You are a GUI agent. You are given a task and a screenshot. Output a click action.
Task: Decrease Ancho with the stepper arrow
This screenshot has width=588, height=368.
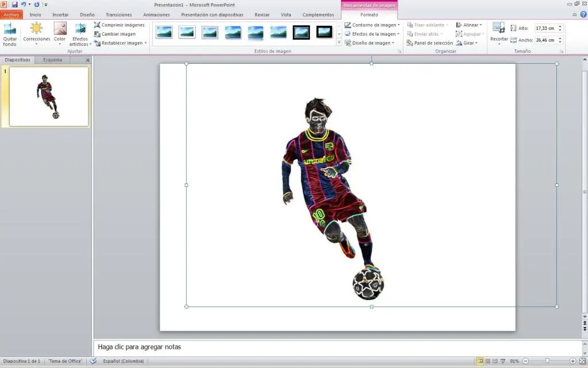click(x=560, y=42)
